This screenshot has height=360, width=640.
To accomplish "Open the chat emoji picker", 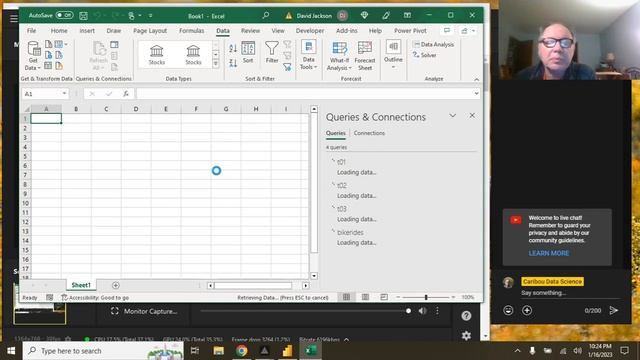I will 508,311.
